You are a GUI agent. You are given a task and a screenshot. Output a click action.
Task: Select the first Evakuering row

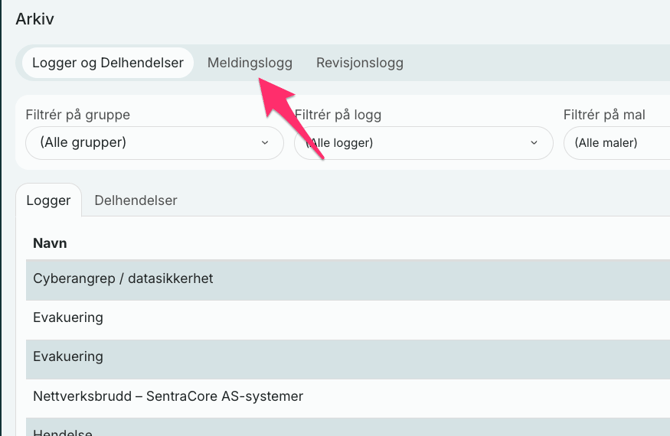(68, 318)
